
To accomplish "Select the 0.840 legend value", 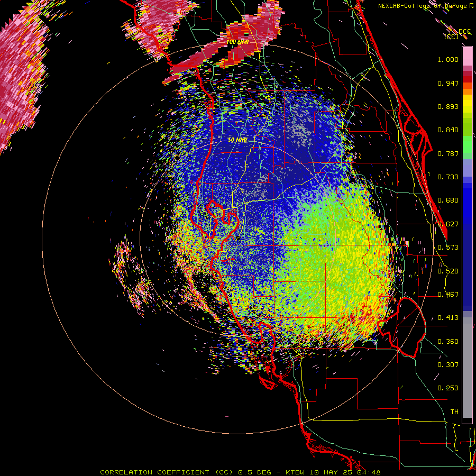I will pos(448,130).
